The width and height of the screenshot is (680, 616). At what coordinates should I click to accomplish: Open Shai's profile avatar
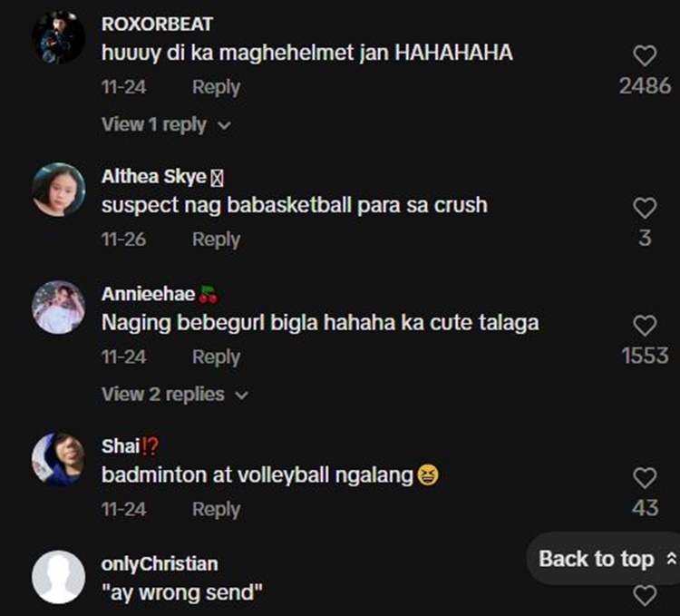59,459
